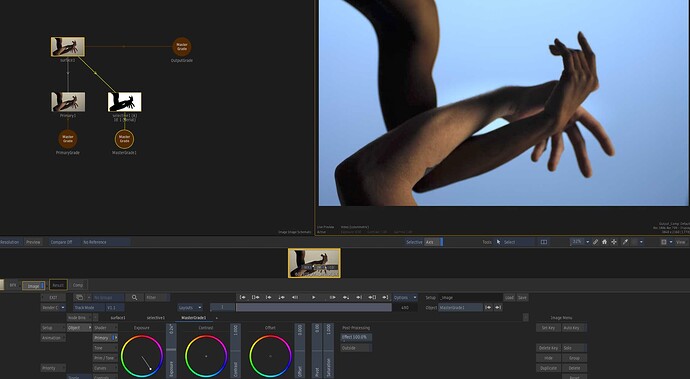Click the Contrast color wheel

[x=206, y=356]
